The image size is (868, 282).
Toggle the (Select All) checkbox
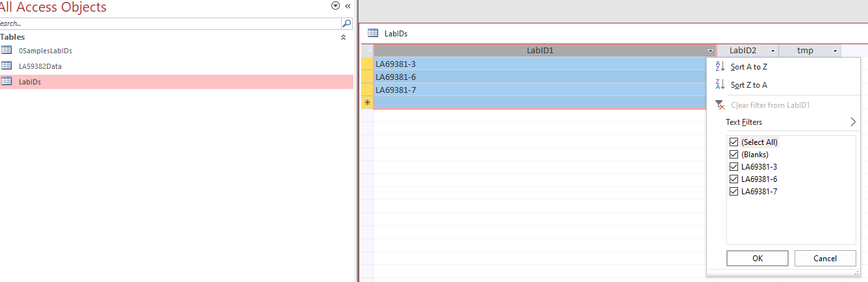(x=734, y=142)
